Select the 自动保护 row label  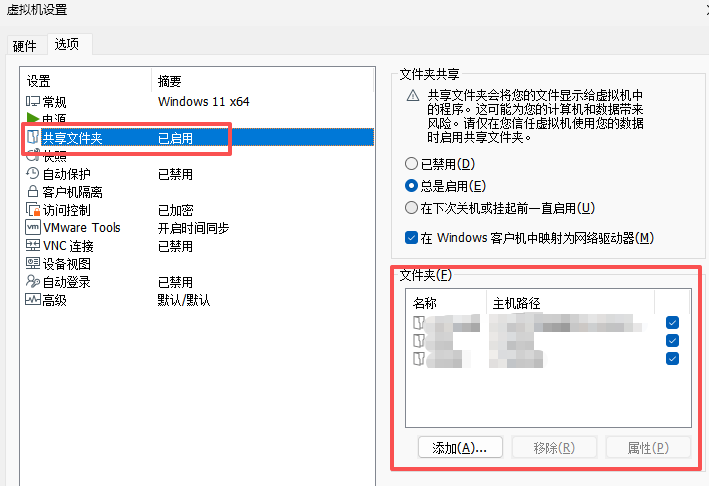(x=66, y=174)
